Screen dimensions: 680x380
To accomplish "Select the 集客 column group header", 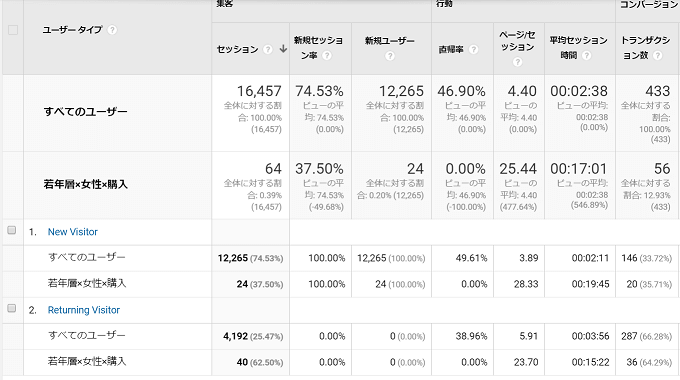I will pos(225,3).
